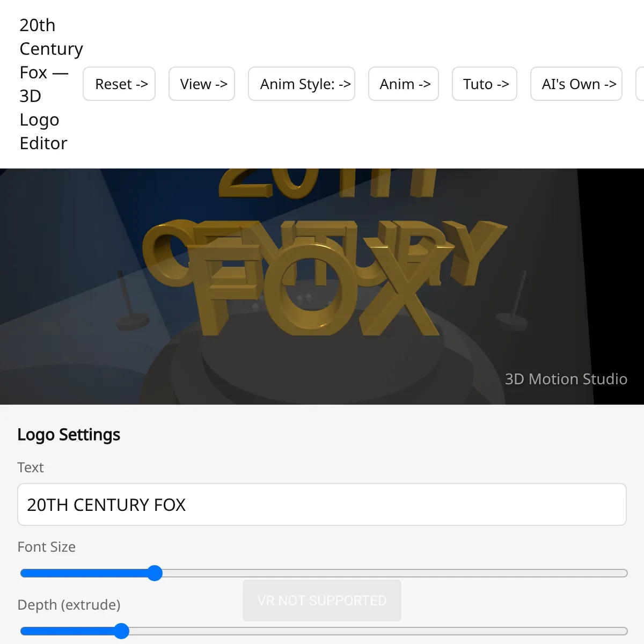644x644 pixels.
Task: Expand the Anim Style: -> options
Action: point(302,84)
